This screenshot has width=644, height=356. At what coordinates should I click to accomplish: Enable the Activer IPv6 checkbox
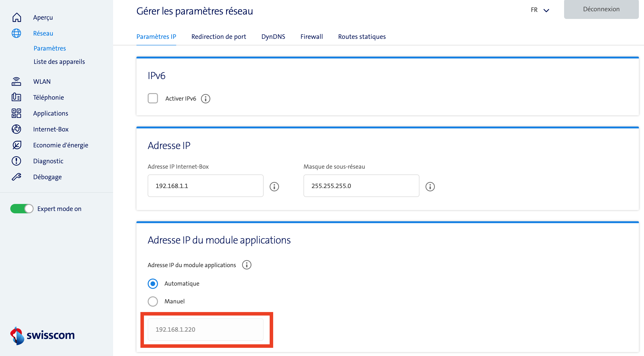(153, 98)
